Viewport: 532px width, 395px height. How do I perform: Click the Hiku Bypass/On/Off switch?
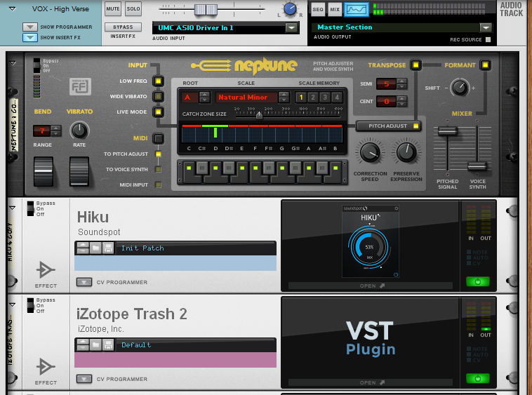click(x=31, y=208)
